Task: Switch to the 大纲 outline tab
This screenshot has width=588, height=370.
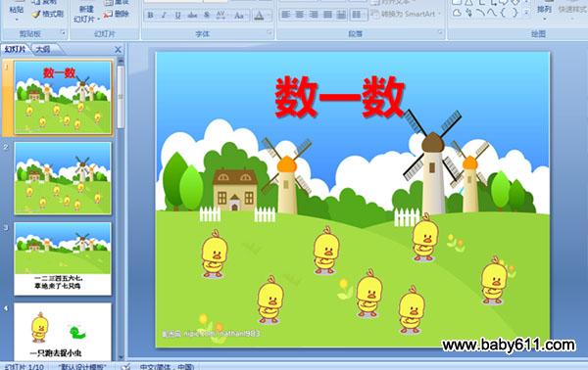Action: pyautogui.click(x=43, y=49)
